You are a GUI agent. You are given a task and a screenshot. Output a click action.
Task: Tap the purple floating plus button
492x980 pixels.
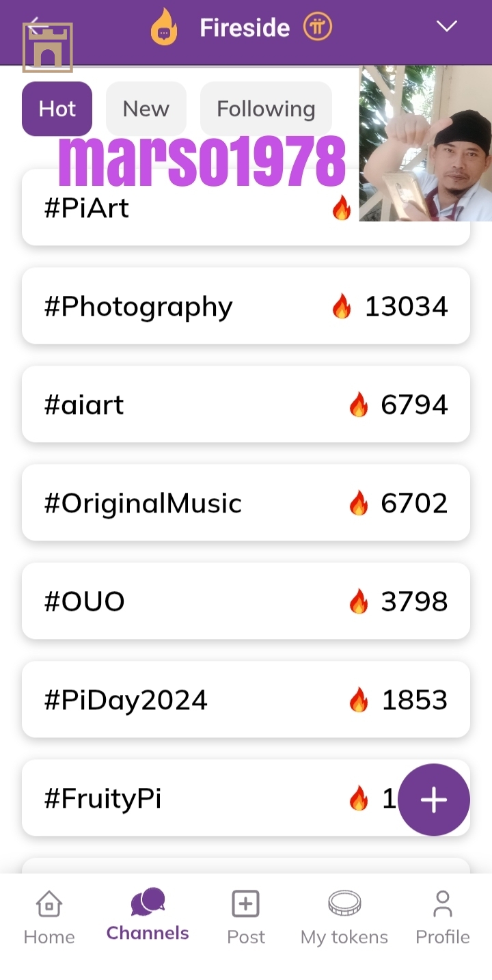(x=434, y=800)
